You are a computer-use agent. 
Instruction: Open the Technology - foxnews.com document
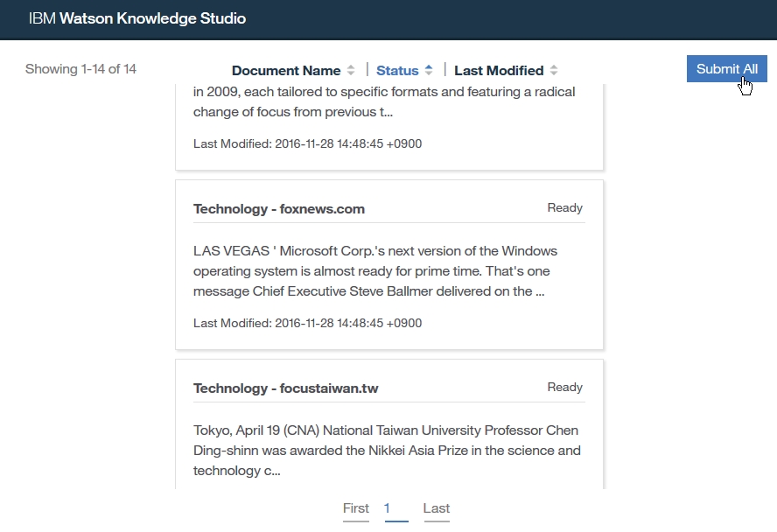click(279, 209)
